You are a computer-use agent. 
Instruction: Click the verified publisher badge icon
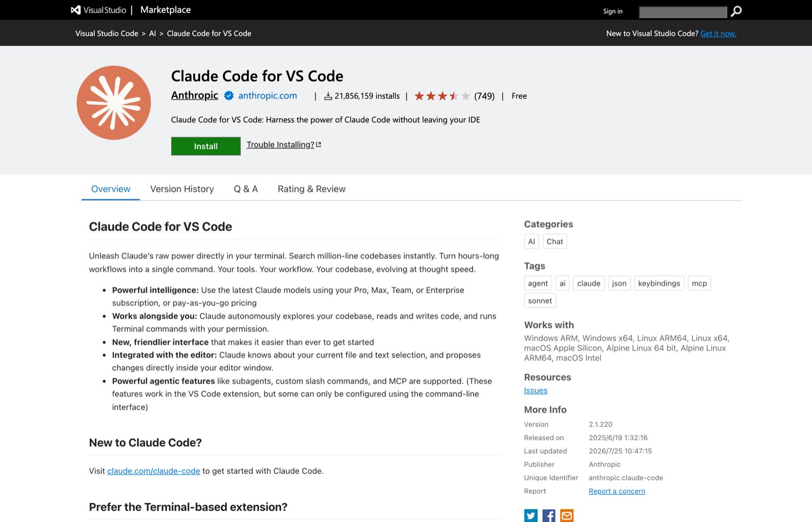(x=229, y=96)
